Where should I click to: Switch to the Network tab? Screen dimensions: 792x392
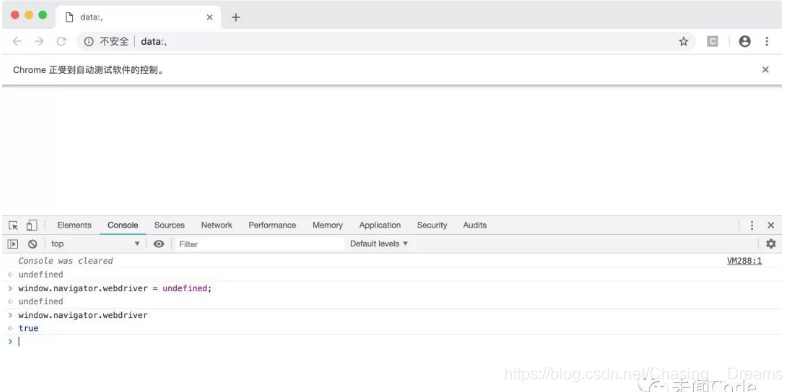click(x=217, y=225)
